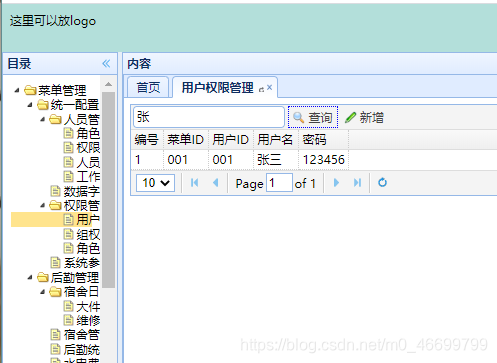
Task: Click the folder icon beside 宿舍日
Action: pos(55,292)
